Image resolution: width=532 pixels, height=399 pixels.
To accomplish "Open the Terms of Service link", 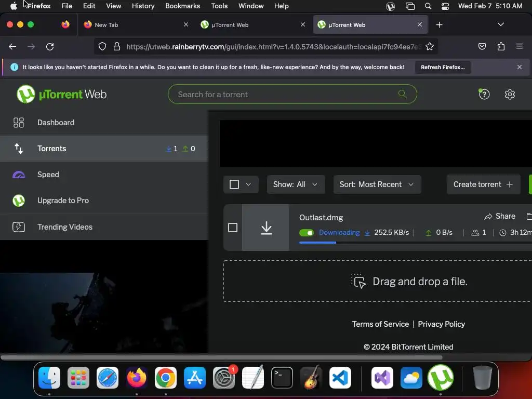I will [x=380, y=324].
